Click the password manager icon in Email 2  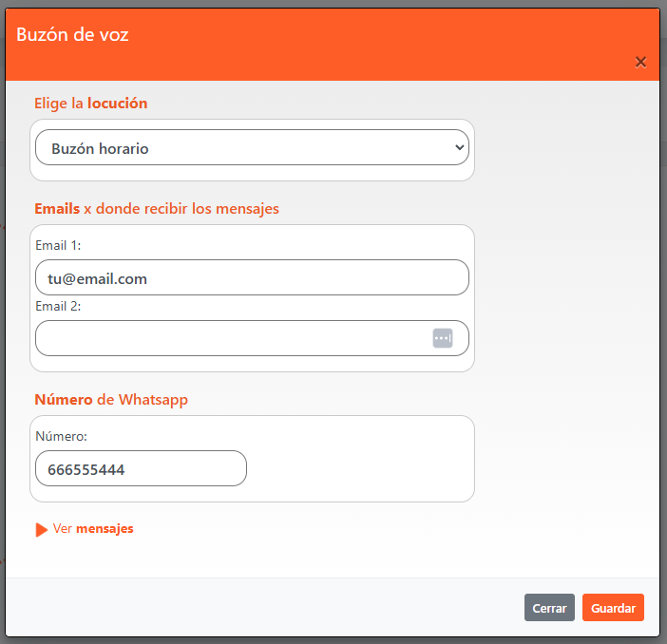(443, 338)
